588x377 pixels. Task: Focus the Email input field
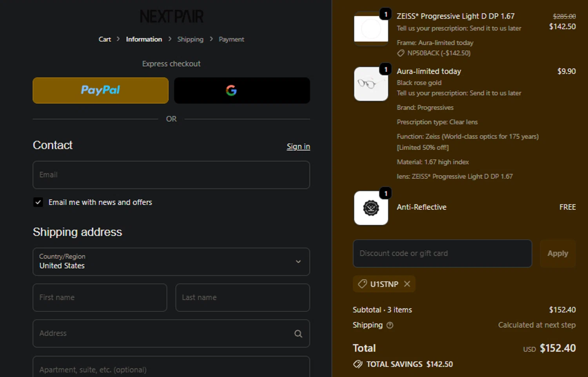click(x=171, y=175)
